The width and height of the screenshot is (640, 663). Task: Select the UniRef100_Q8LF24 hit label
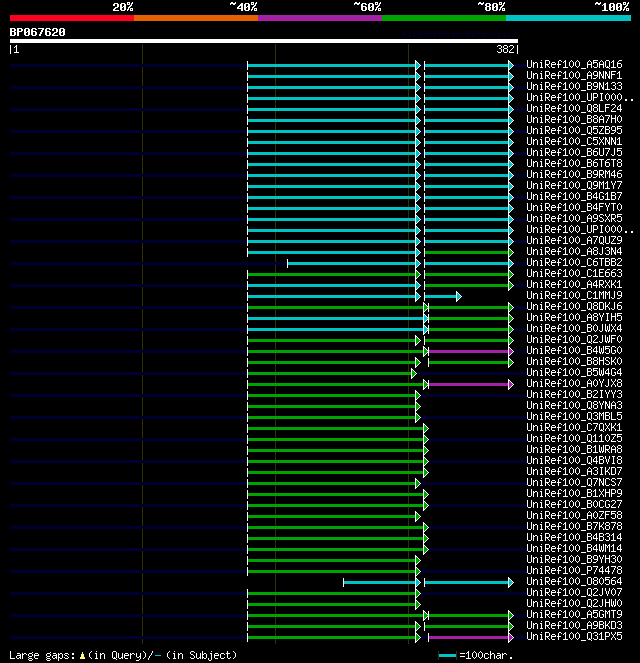click(574, 108)
